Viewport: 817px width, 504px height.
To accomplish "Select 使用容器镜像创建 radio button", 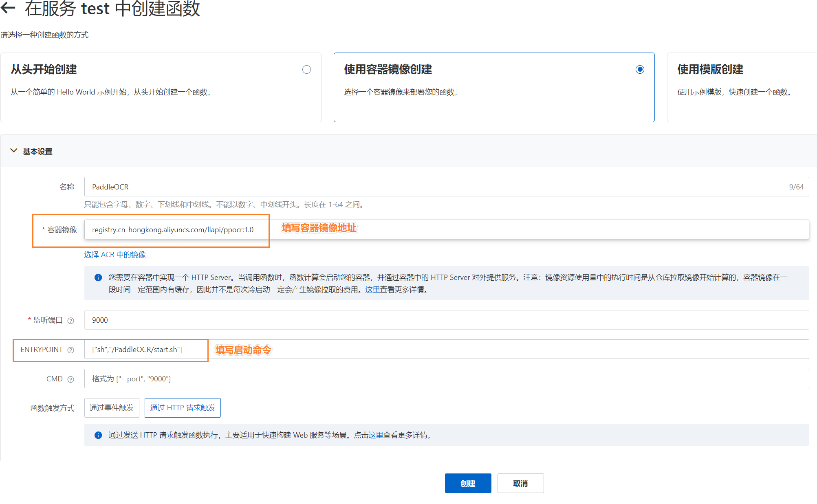I will tap(640, 70).
